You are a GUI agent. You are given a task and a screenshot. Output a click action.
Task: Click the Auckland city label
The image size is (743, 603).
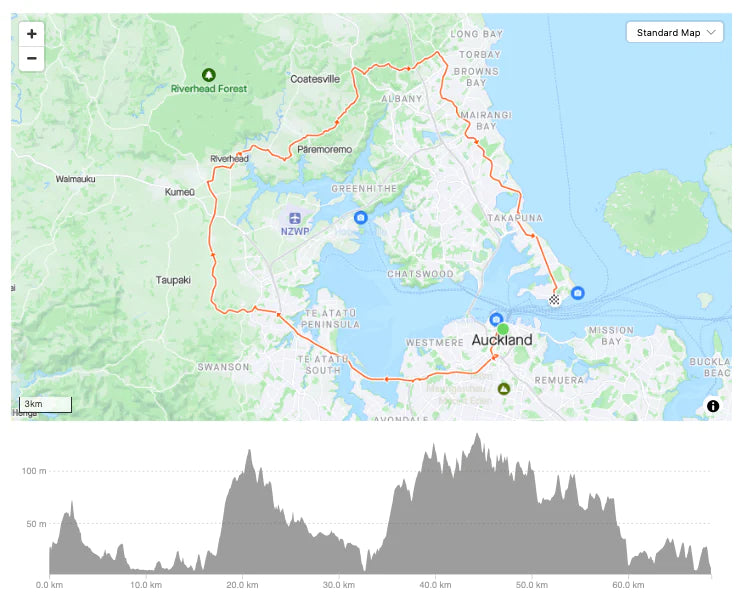point(502,341)
